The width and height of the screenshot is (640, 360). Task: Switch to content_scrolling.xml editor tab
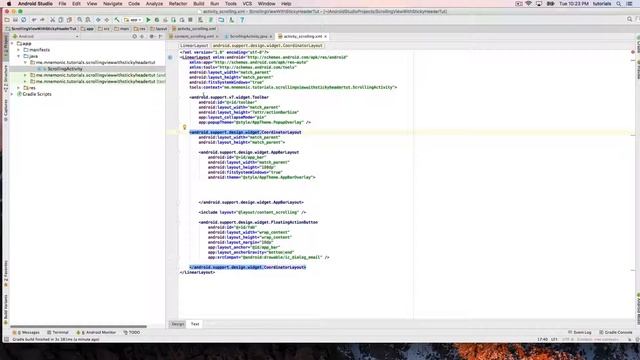coord(194,36)
